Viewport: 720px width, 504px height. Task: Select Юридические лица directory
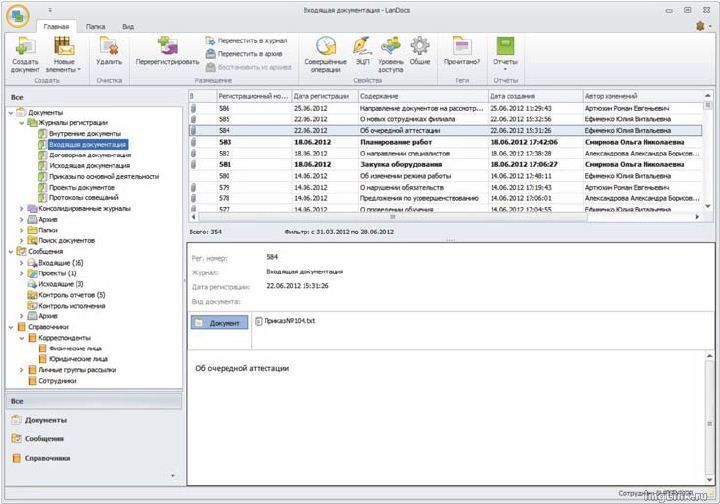coord(78,359)
